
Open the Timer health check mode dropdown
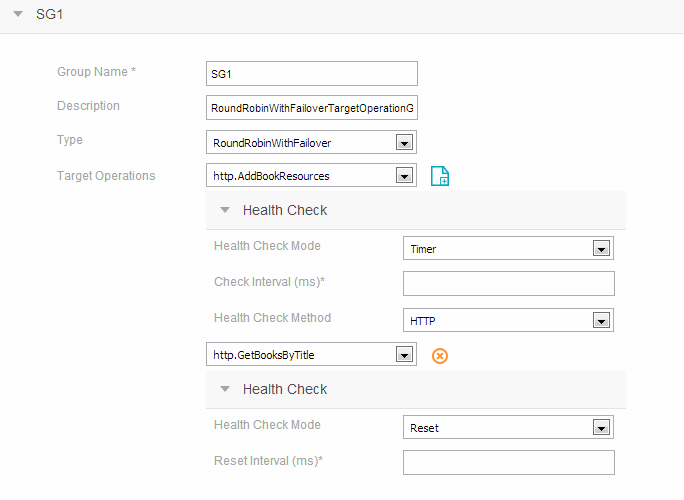click(601, 249)
